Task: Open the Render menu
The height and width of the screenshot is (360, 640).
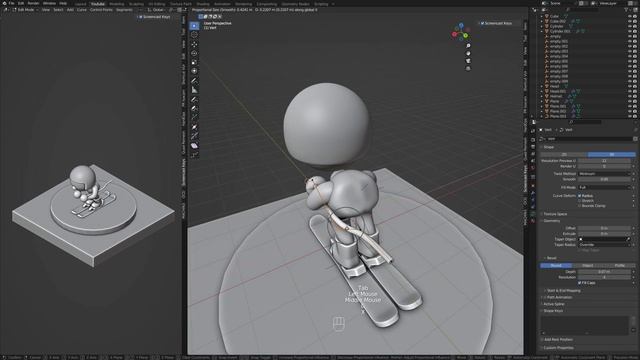Action: (x=33, y=3)
